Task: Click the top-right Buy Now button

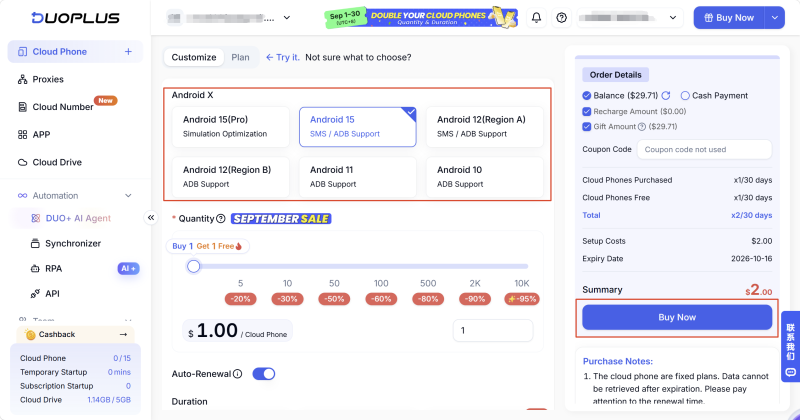Action: [729, 18]
